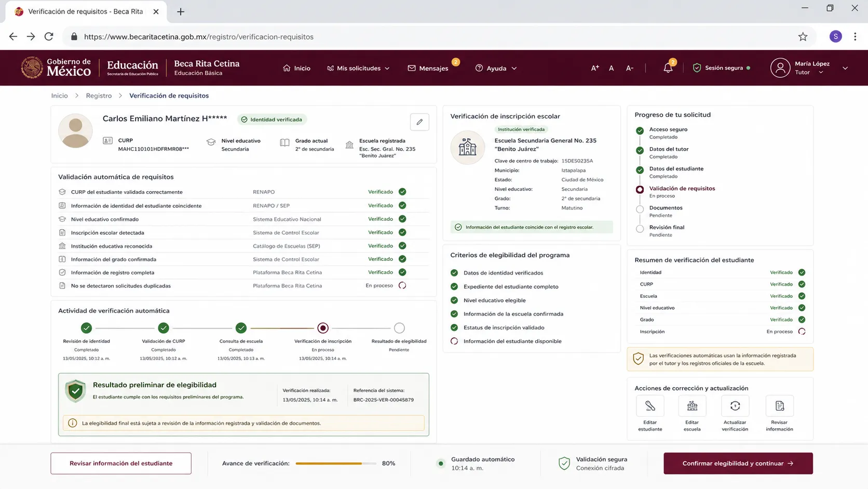Select Revisión final pending step circle
Image resolution: width=868 pixels, height=489 pixels.
(640, 229)
